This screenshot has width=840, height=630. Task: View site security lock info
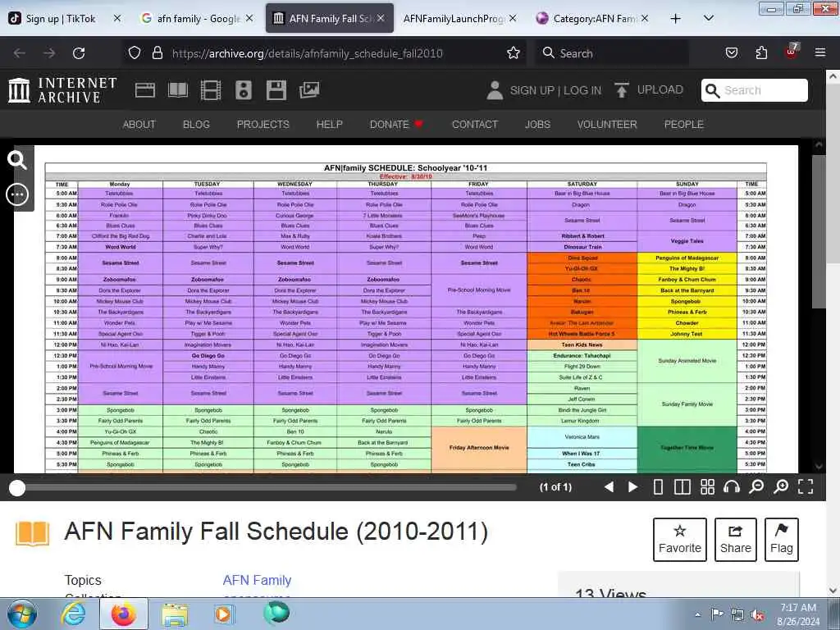pos(157,53)
